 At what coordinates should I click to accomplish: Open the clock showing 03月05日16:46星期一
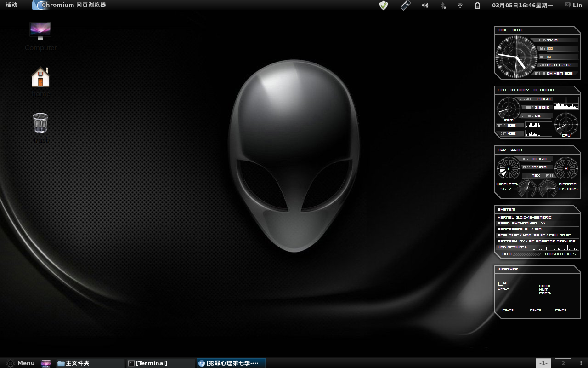[522, 6]
